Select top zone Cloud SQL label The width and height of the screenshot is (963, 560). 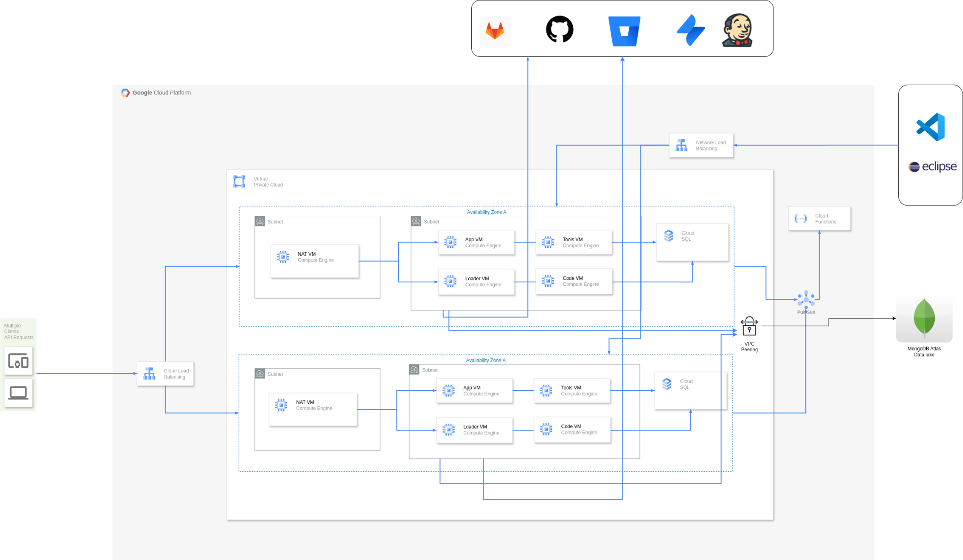point(688,236)
